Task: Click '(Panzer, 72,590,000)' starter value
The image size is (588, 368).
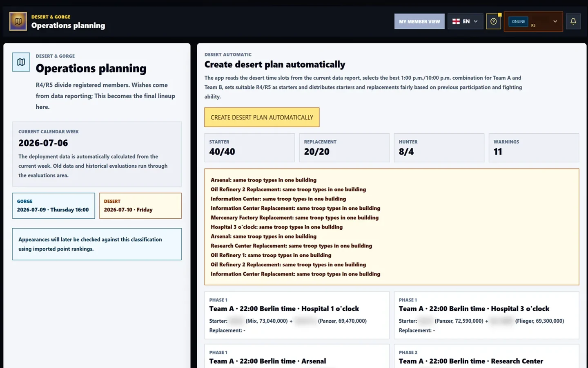Action: [459, 321]
